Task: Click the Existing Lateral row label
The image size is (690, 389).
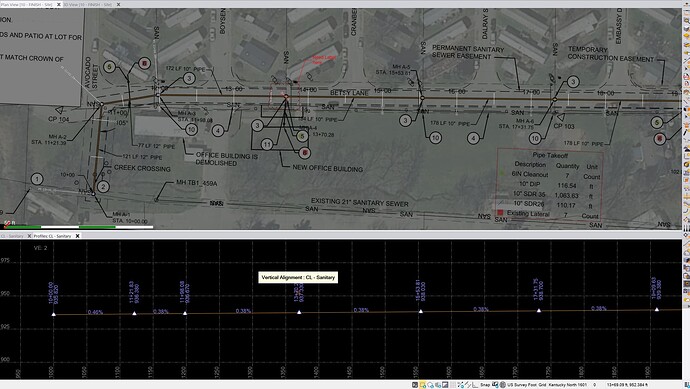Action: [x=528, y=213]
